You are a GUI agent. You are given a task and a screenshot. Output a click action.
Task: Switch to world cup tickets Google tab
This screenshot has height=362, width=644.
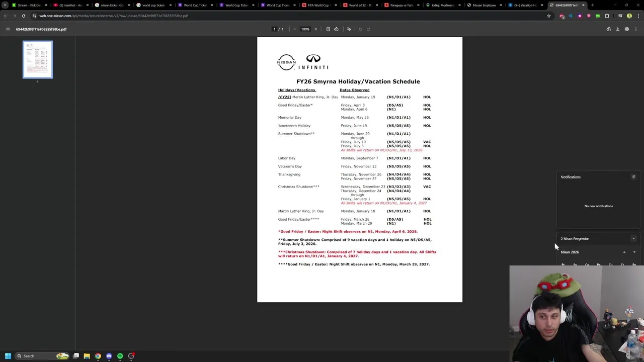[x=153, y=5]
